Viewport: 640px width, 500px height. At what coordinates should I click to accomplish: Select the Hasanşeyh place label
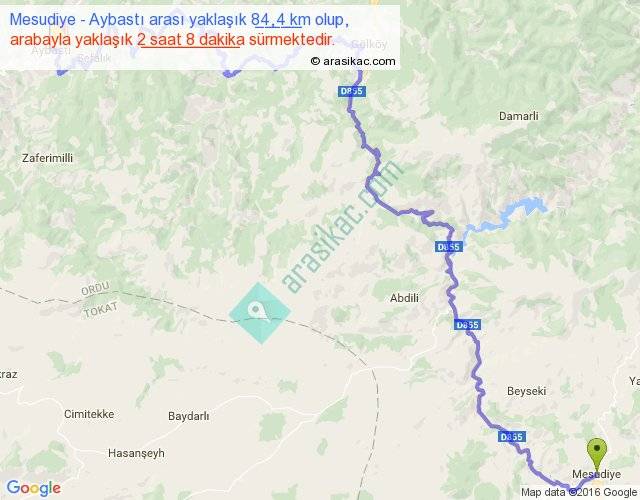click(136, 453)
